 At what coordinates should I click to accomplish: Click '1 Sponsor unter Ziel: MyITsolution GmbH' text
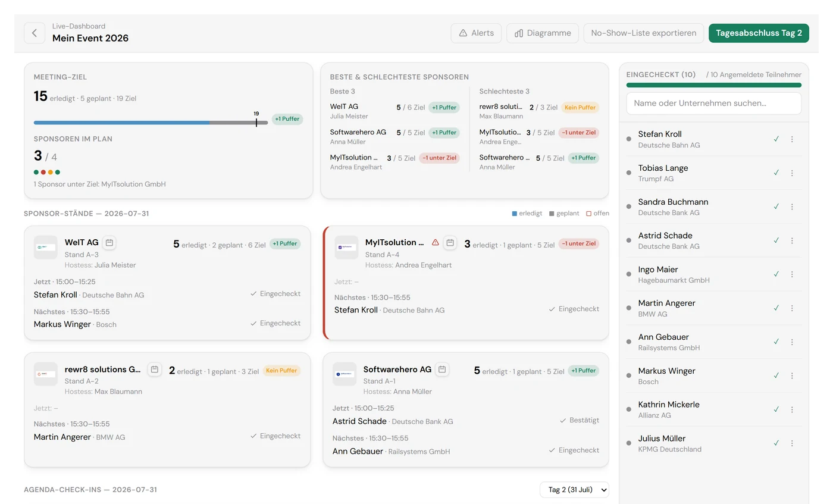pos(100,184)
